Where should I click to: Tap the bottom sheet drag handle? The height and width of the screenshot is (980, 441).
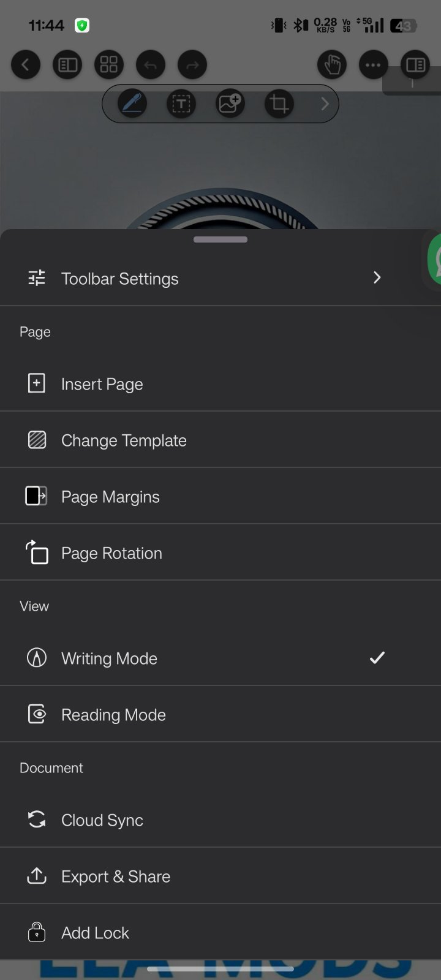point(221,239)
